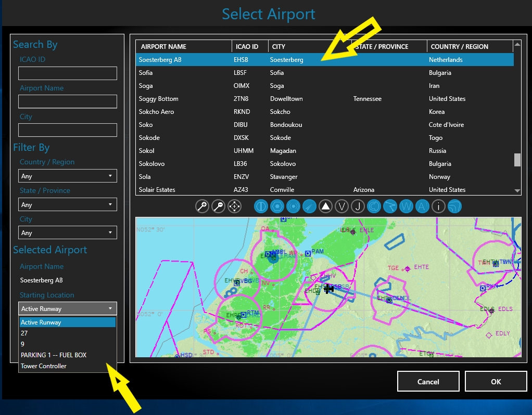The height and width of the screenshot is (415, 532).
Task: Focus the ICAO ID search field
Action: [68, 73]
